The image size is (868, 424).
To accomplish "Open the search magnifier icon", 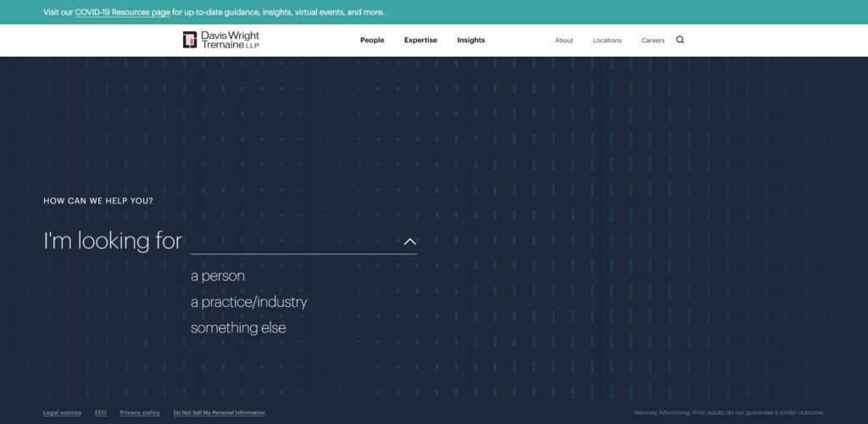I will tap(680, 40).
